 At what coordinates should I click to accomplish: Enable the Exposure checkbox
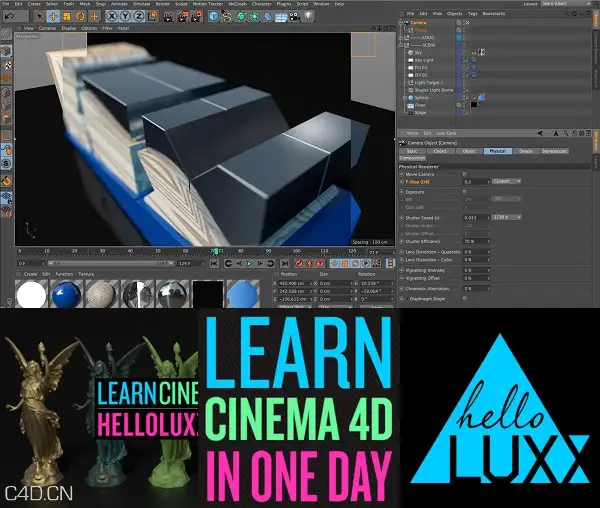465,192
